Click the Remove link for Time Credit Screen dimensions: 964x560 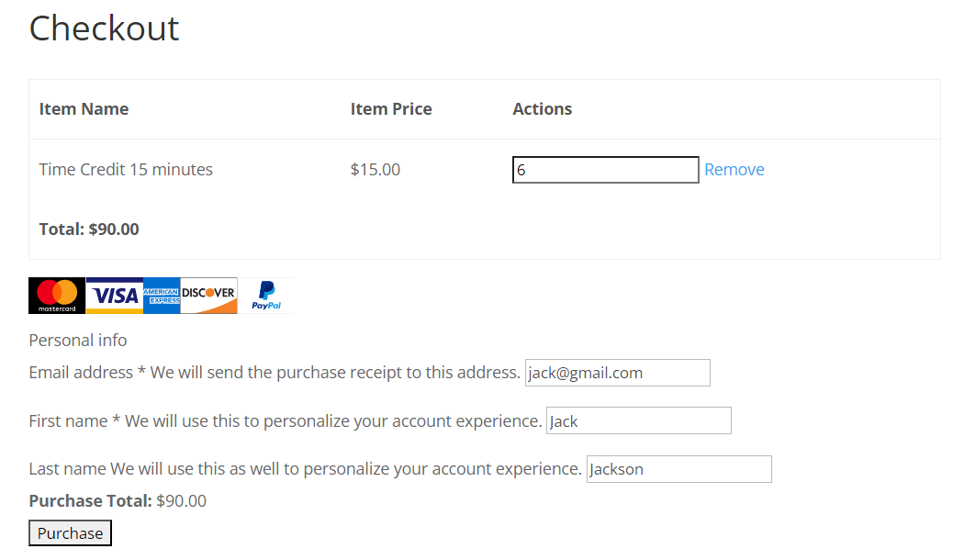734,170
